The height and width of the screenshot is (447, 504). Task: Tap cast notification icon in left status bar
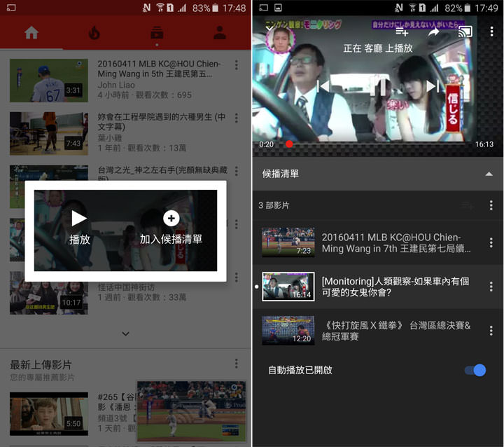(x=11, y=8)
